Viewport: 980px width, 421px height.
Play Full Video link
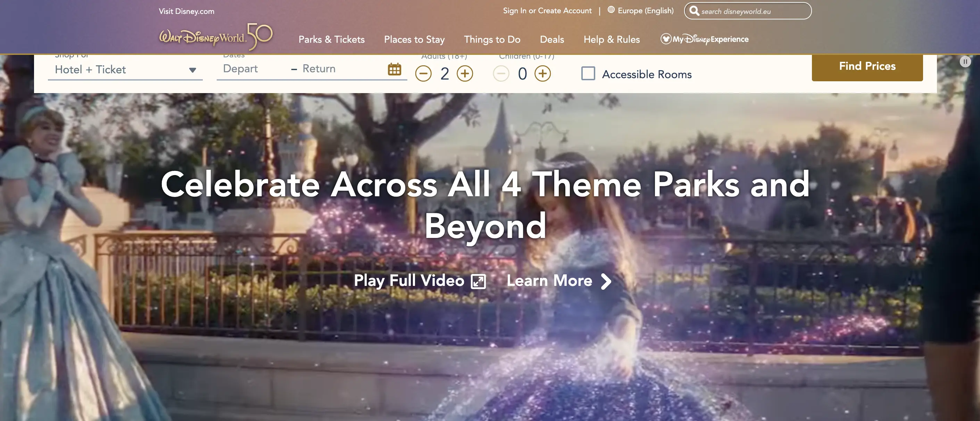point(409,281)
